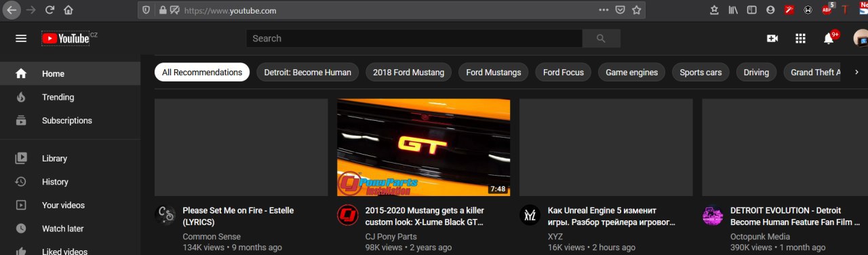Visit the Octopunk Media channel name
The width and height of the screenshot is (868, 255).
pos(760,237)
